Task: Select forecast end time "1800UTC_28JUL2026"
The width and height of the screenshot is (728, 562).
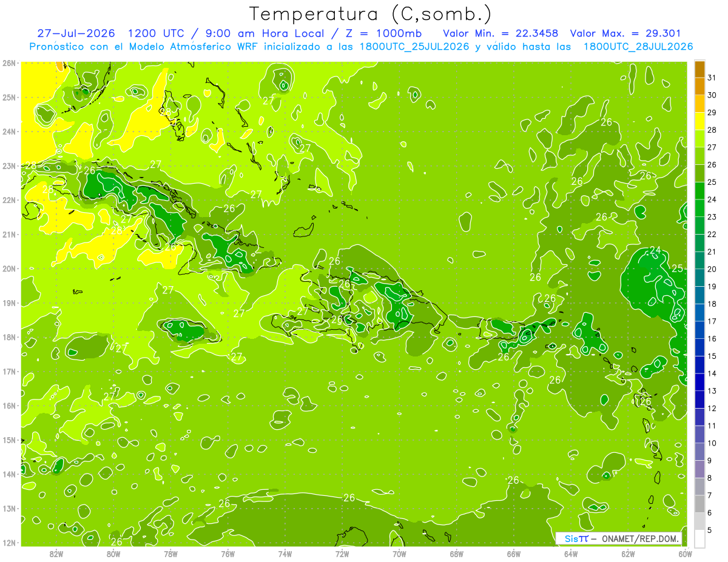Action: (638, 47)
